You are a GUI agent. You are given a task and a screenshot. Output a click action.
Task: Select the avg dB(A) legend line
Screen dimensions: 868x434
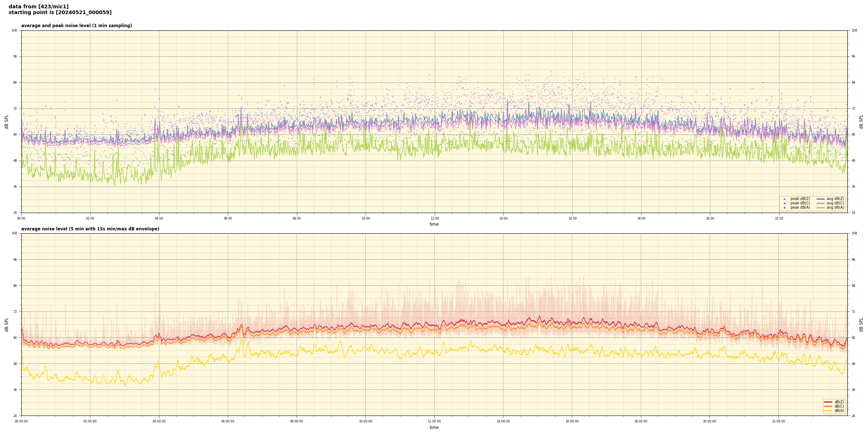[821, 208]
